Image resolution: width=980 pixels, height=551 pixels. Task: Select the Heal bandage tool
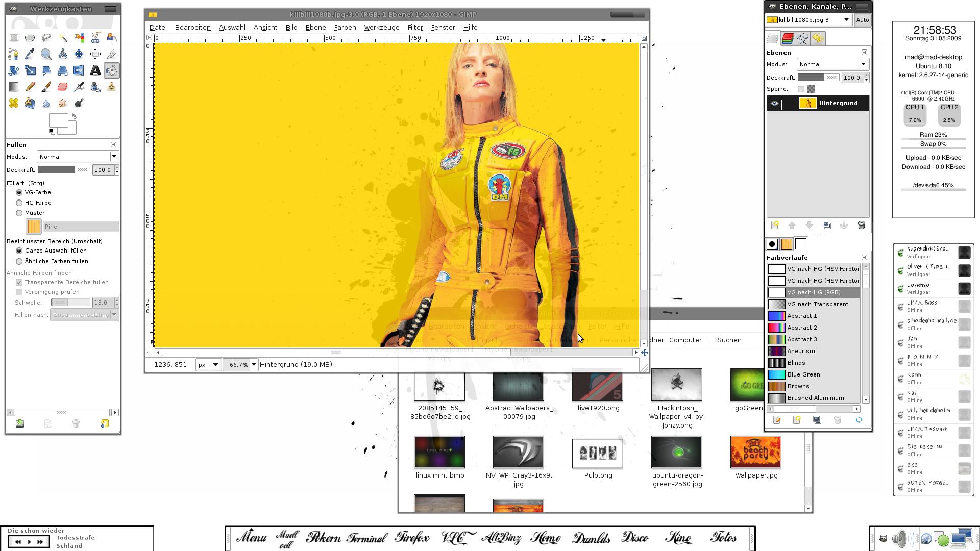[x=14, y=103]
